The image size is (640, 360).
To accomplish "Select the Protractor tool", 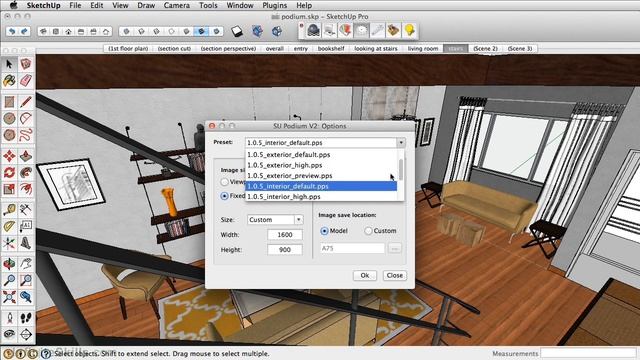I will click(x=9, y=226).
